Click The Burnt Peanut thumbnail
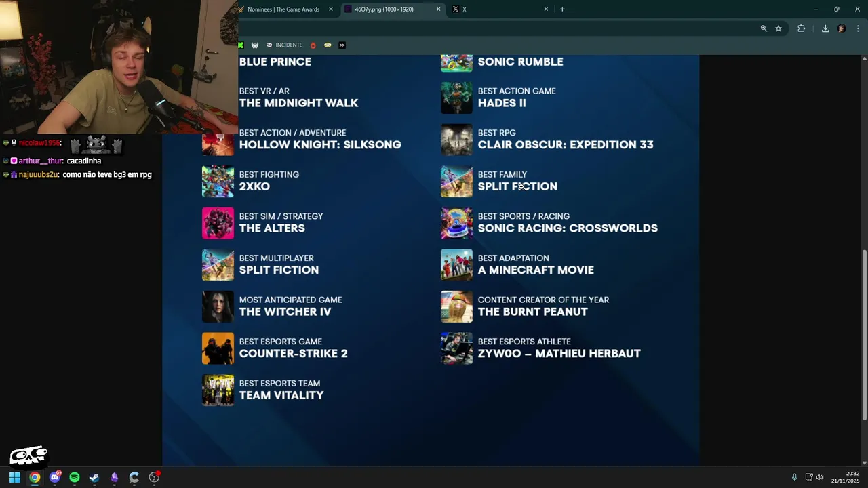The height and width of the screenshot is (488, 868). click(x=456, y=307)
